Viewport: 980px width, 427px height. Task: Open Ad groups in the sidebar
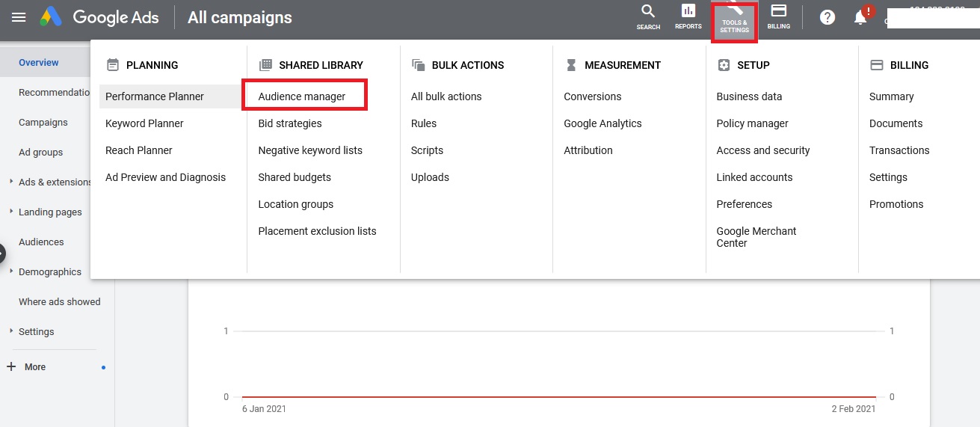41,152
